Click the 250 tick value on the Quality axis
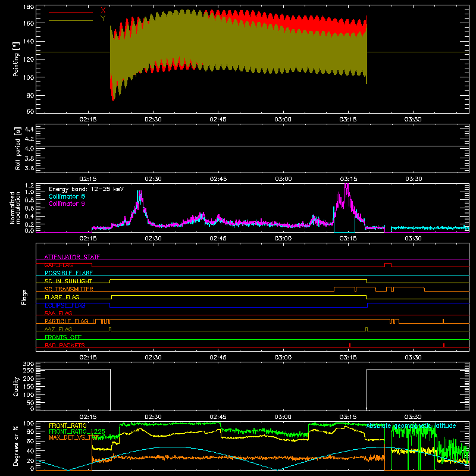 click(x=29, y=370)
